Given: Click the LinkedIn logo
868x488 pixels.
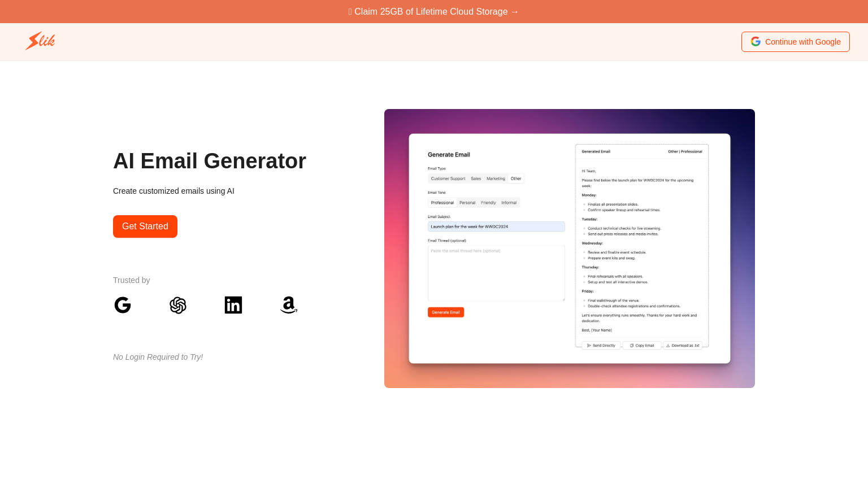Looking at the screenshot, I should coord(233,305).
